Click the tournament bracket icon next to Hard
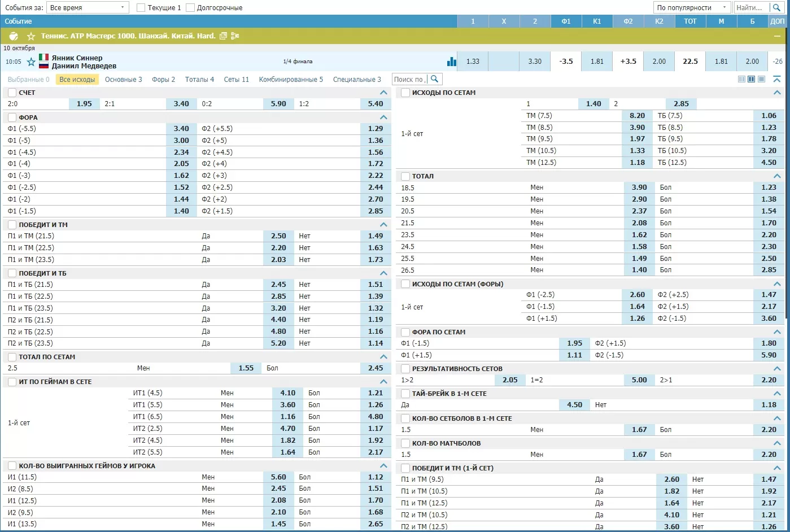Screen dimensions: 790x532 pos(235,36)
